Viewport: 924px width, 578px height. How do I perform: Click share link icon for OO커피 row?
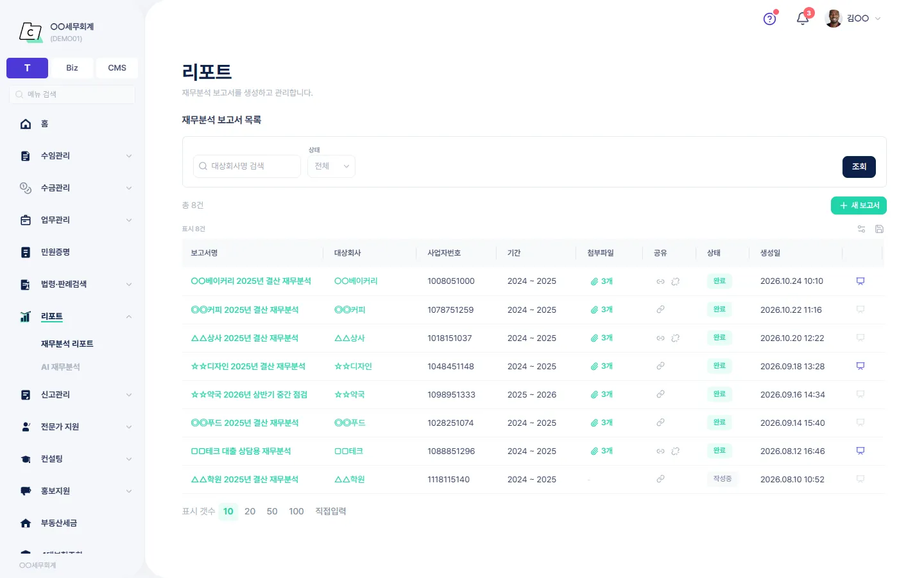tap(660, 310)
